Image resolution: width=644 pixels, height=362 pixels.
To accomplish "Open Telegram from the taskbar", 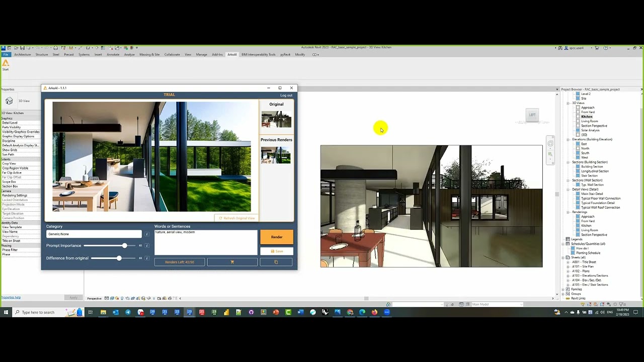I will (x=128, y=312).
